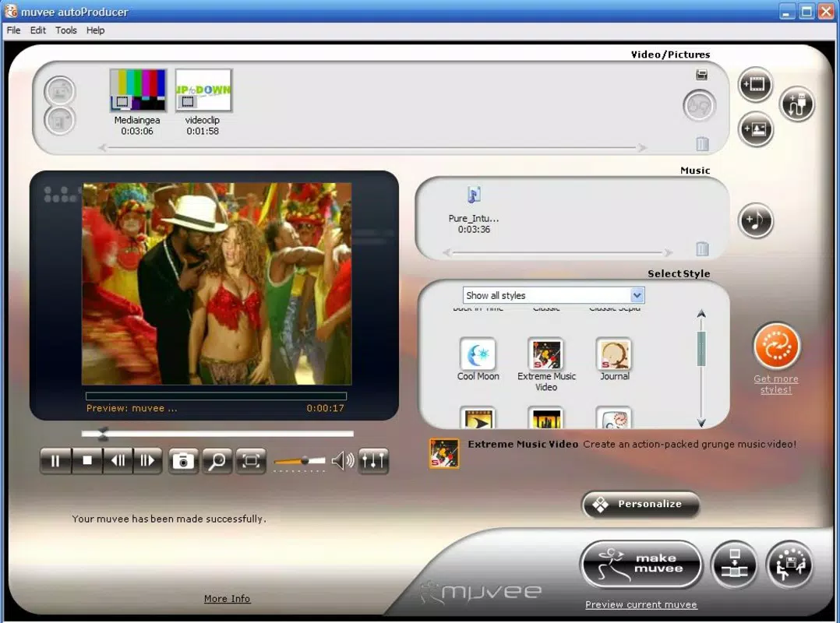
Task: Click the preview seek slider handle
Action: [103, 434]
